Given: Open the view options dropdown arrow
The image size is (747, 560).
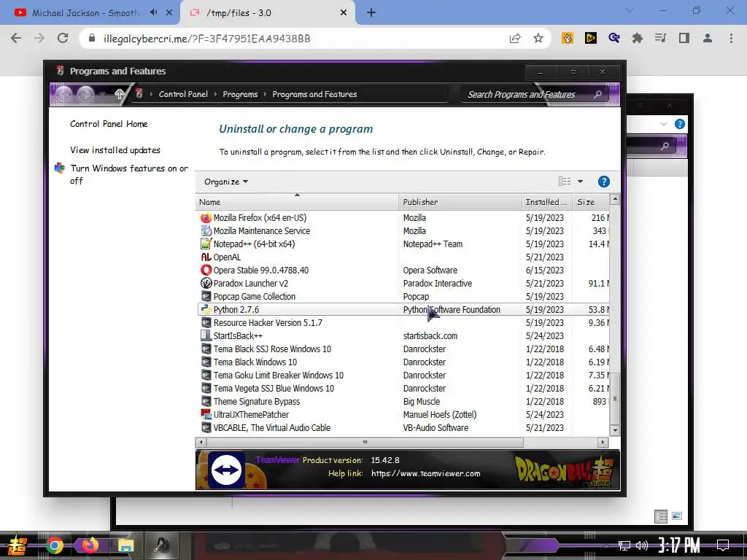Looking at the screenshot, I should click(580, 182).
